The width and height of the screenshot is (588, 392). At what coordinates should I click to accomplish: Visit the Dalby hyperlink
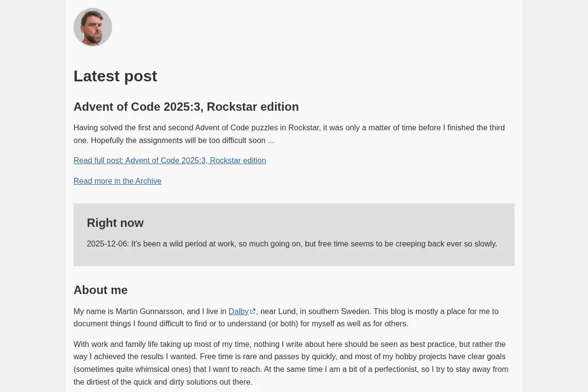coord(239,311)
